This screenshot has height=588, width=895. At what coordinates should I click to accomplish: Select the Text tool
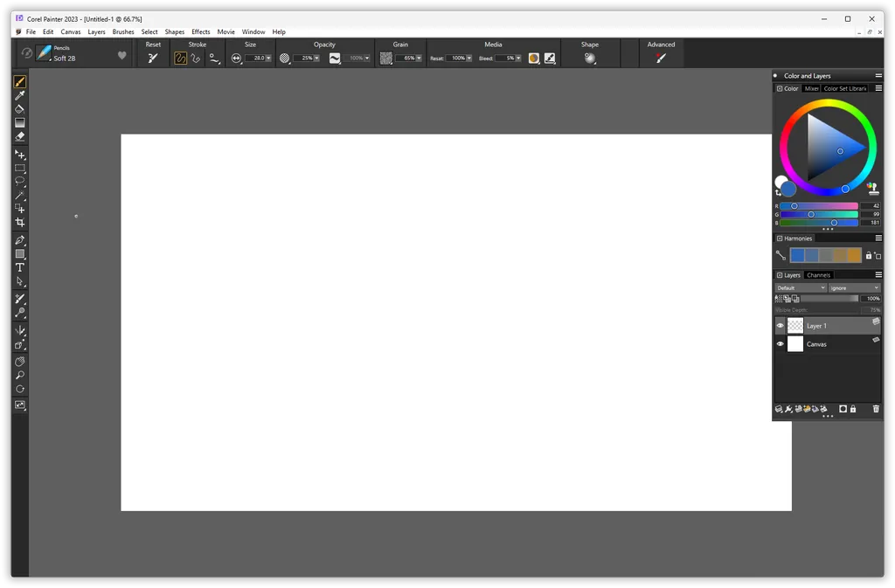(19, 267)
